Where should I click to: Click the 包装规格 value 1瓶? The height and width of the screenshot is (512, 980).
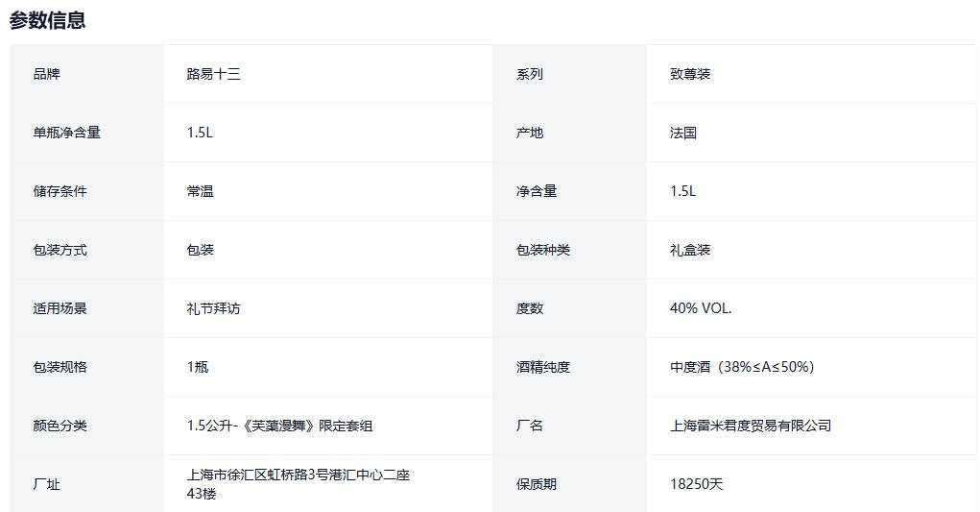pos(198,367)
